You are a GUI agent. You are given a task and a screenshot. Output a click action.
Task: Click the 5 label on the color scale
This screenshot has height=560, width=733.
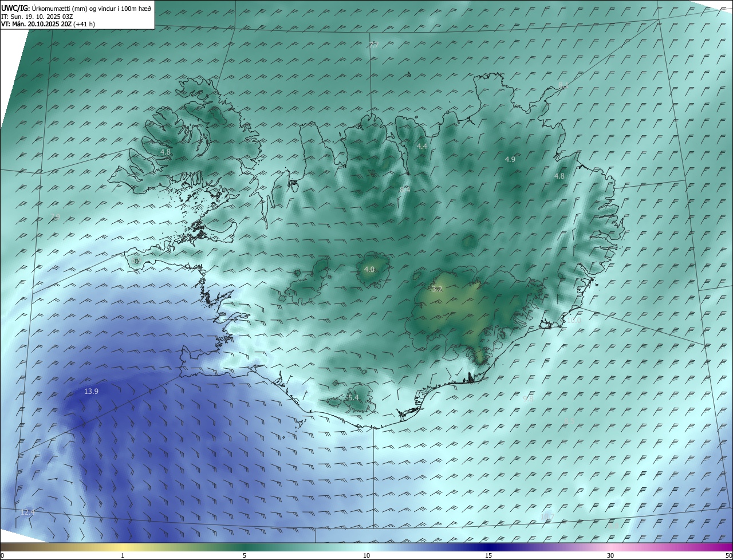coord(245,555)
